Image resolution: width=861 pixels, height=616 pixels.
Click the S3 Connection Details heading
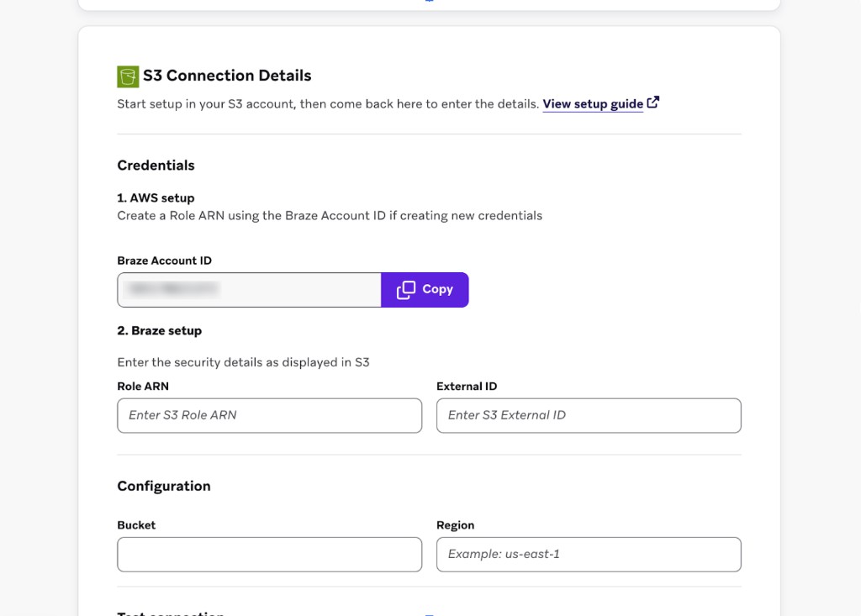coord(227,76)
